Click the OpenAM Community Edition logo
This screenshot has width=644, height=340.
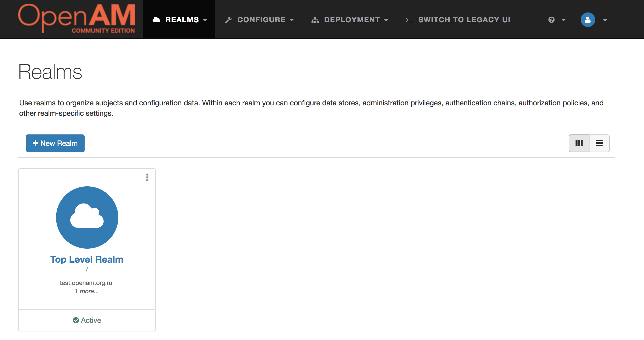click(77, 19)
